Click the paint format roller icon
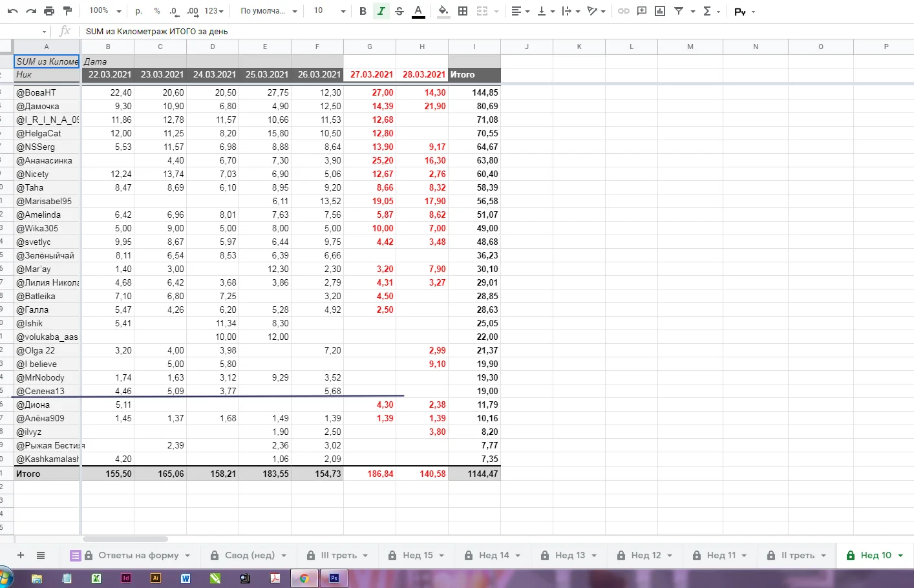This screenshot has height=588, width=914. pyautogui.click(x=67, y=11)
